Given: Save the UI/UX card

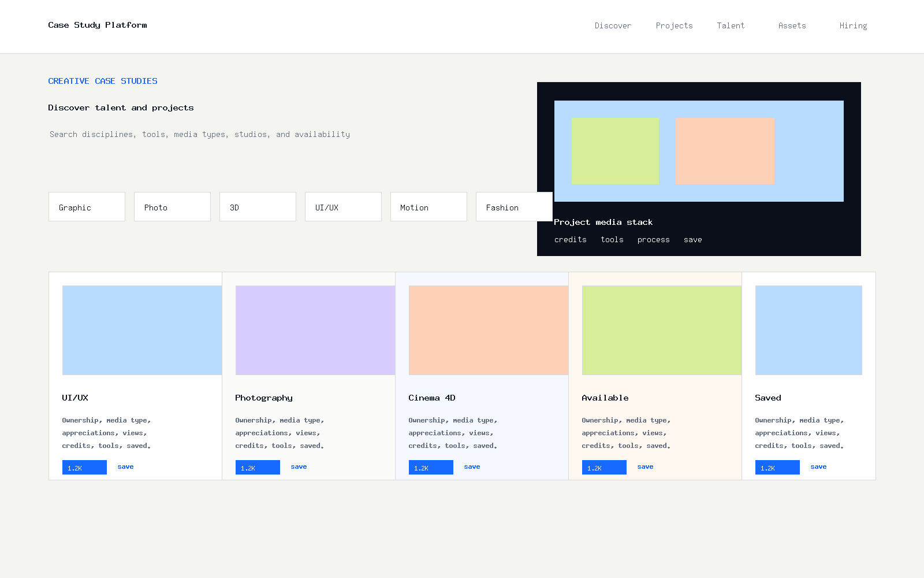Looking at the screenshot, I should click(125, 466).
